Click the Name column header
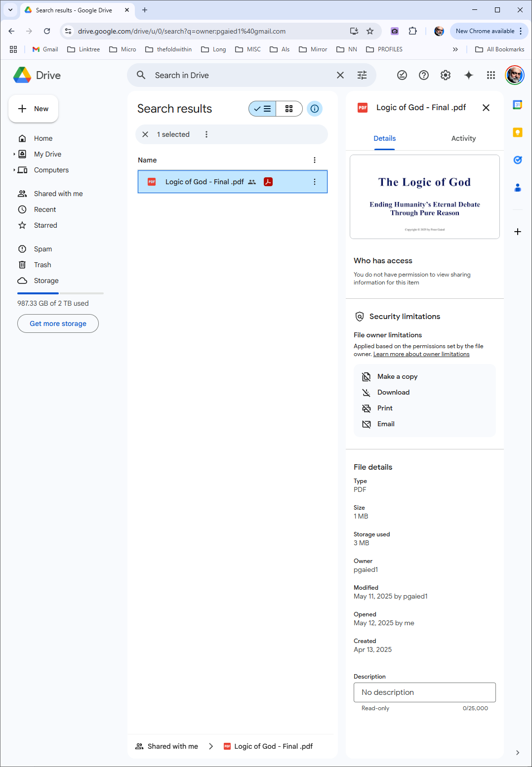 (x=147, y=160)
